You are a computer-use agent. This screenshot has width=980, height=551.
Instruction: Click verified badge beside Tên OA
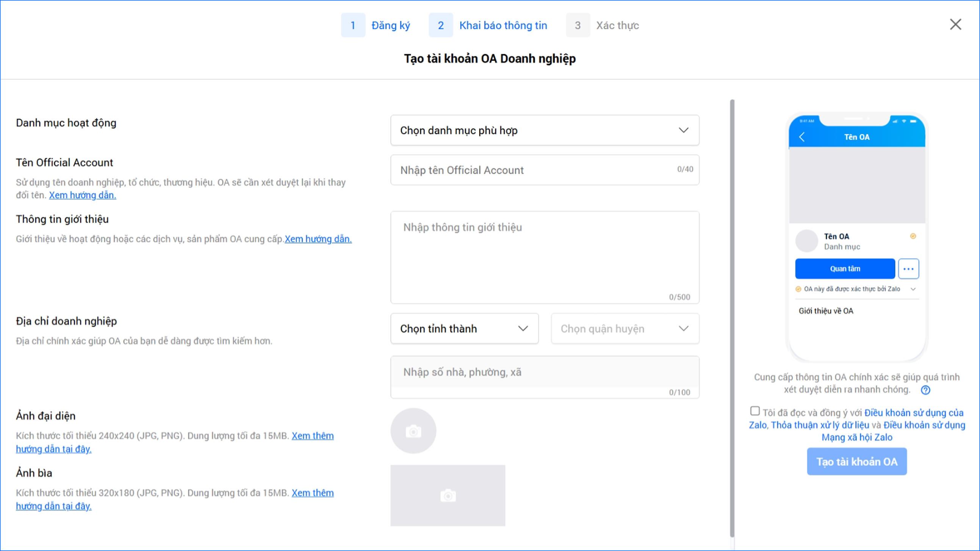tap(913, 236)
